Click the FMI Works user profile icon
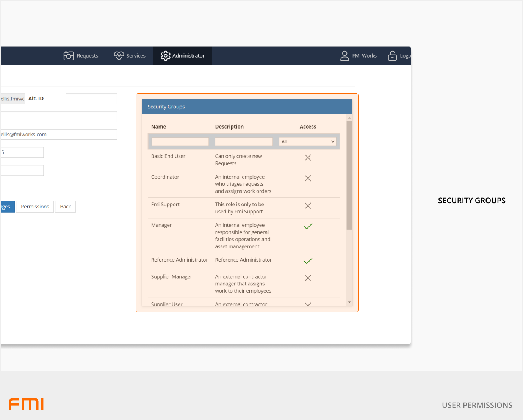523x420 pixels. pyautogui.click(x=344, y=56)
